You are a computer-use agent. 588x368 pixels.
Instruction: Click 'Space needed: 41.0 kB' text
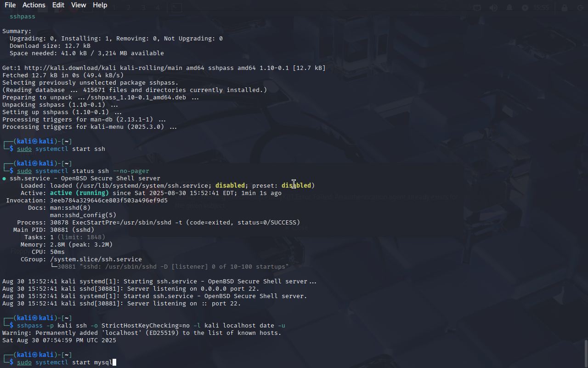point(50,53)
